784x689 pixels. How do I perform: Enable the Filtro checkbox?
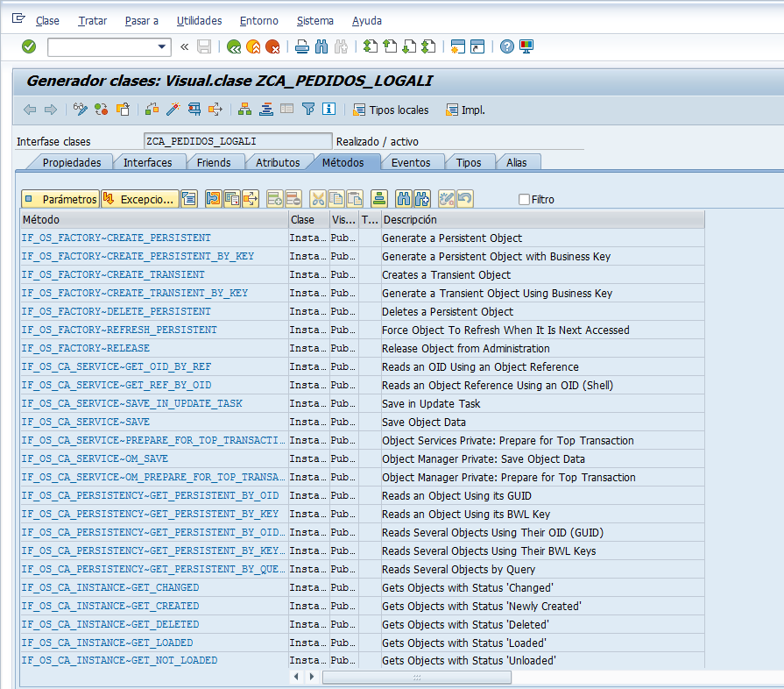click(524, 200)
